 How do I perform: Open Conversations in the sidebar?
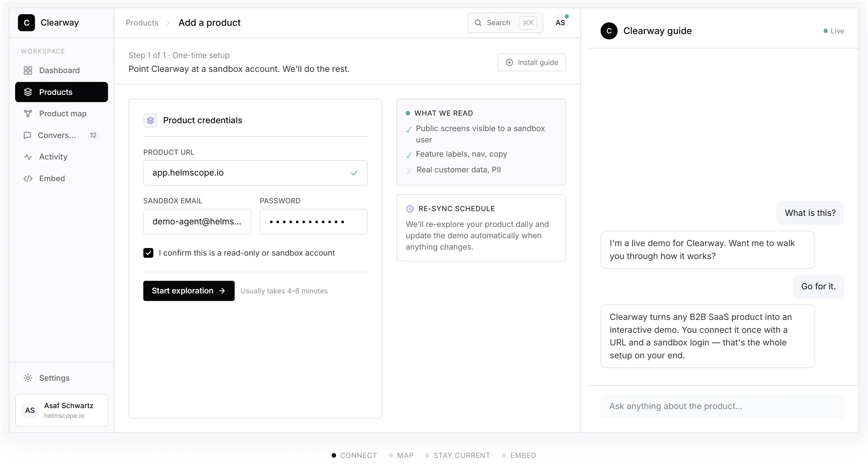click(61, 135)
